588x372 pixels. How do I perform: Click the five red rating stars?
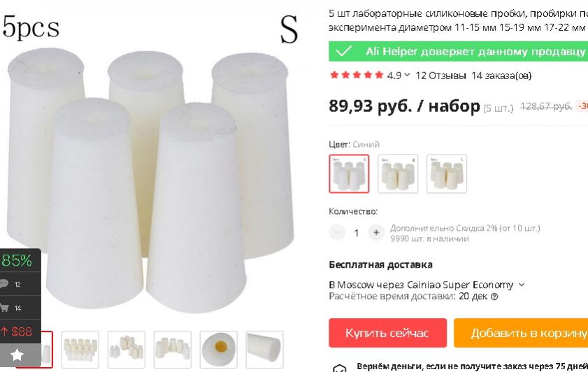tap(357, 75)
